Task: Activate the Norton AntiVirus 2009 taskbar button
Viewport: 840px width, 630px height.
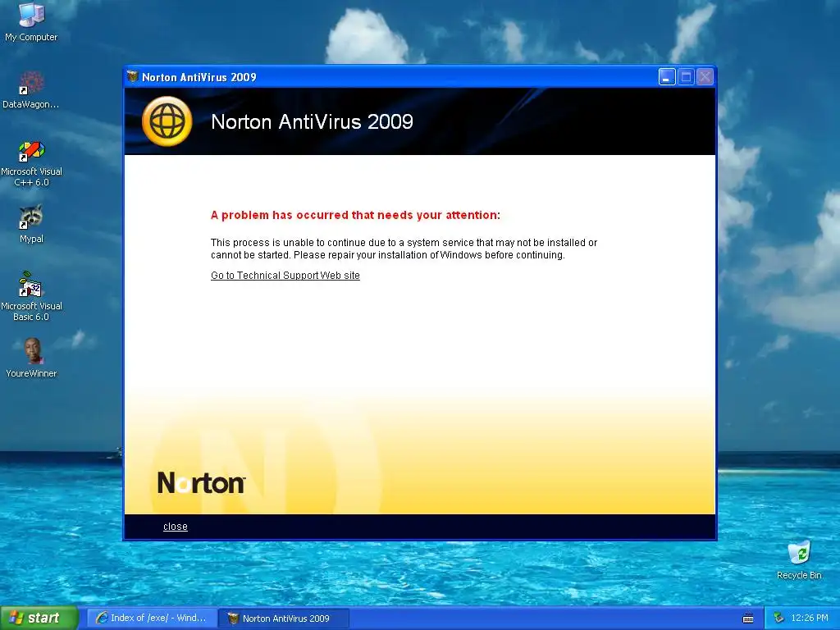Action: tap(284, 619)
